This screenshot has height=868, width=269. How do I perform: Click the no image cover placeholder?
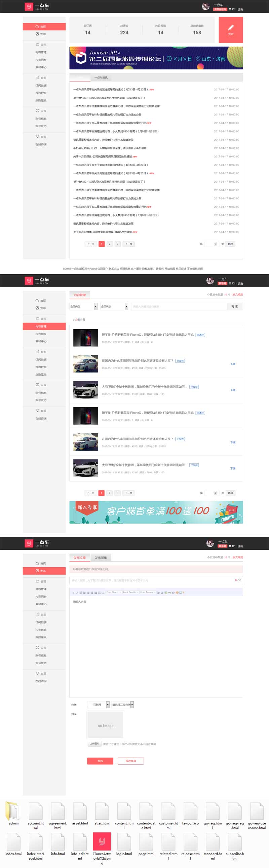[105, 725]
